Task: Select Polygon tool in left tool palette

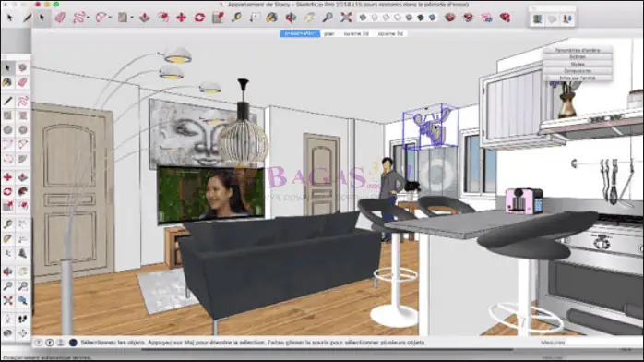Action: click(x=22, y=130)
